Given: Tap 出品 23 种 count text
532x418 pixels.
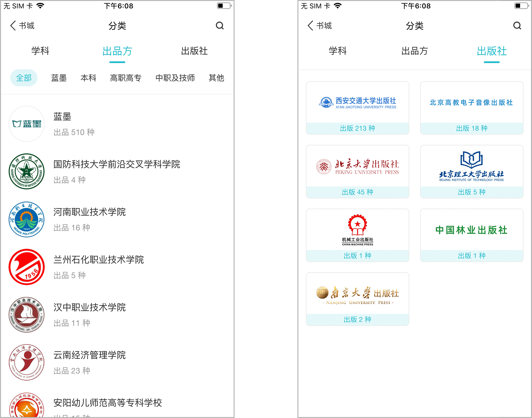Looking at the screenshot, I should [x=72, y=371].
